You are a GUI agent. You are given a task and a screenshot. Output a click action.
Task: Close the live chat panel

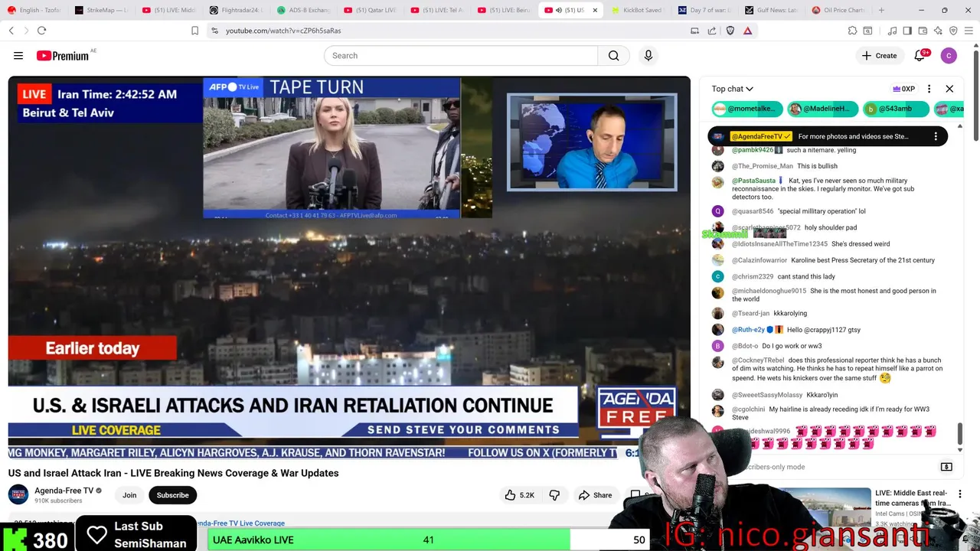pos(949,89)
